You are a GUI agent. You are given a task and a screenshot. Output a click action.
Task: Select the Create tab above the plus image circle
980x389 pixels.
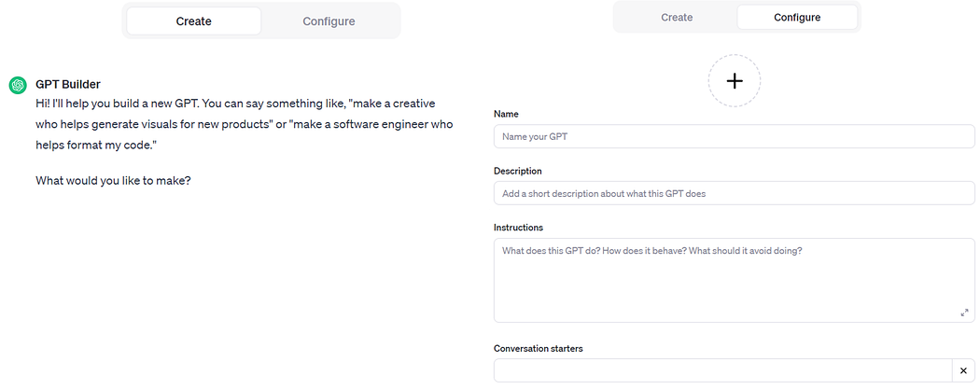click(677, 17)
